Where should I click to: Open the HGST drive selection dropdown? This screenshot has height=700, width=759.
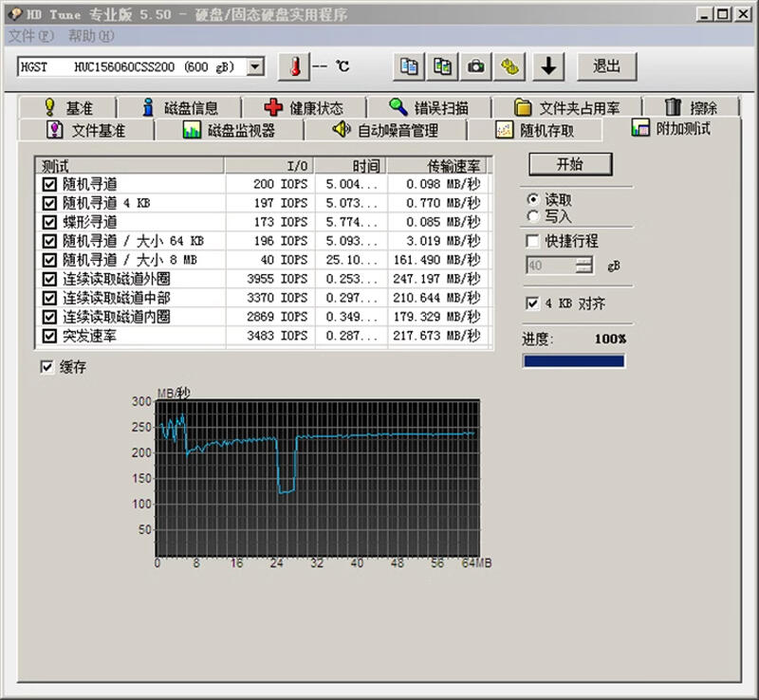255,66
